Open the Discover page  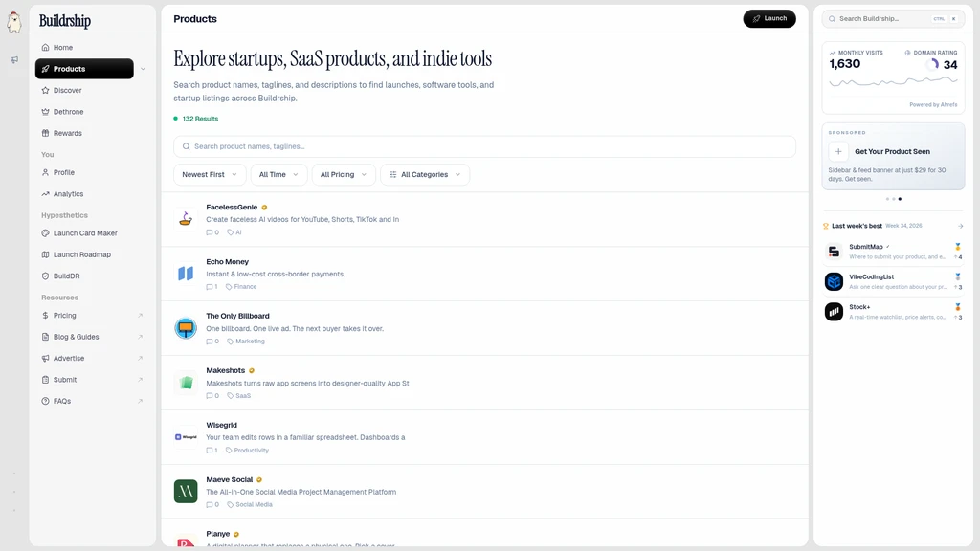pyautogui.click(x=68, y=91)
